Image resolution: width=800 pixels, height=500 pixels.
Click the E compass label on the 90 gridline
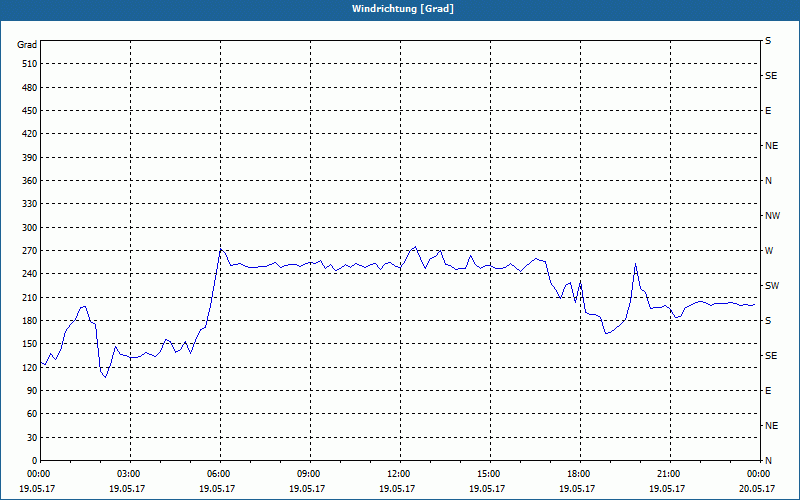(768, 391)
